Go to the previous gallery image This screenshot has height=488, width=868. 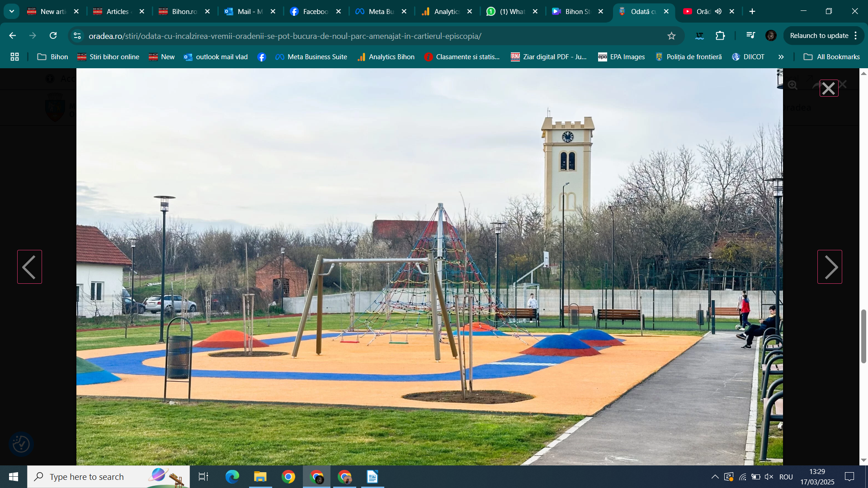click(29, 267)
